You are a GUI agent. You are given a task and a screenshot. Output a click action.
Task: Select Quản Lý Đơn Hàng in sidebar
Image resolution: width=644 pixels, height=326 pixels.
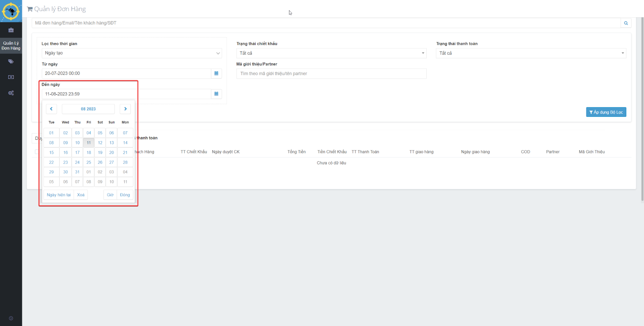point(11,46)
